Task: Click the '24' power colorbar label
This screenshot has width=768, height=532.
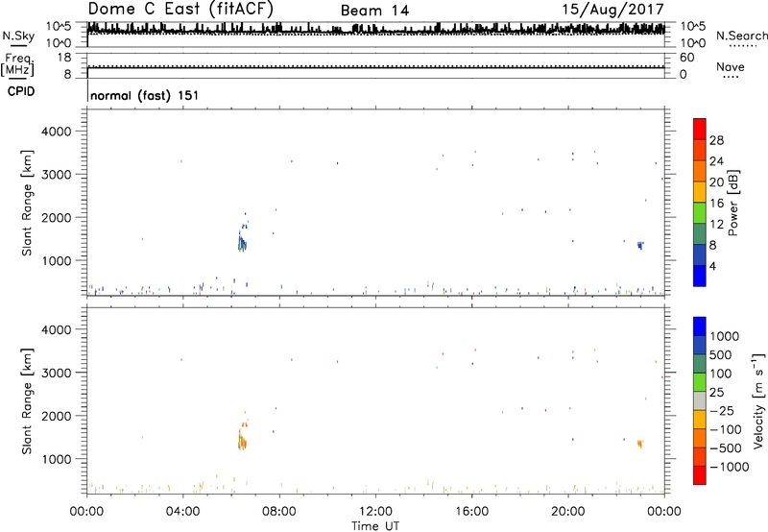Action: click(x=716, y=161)
